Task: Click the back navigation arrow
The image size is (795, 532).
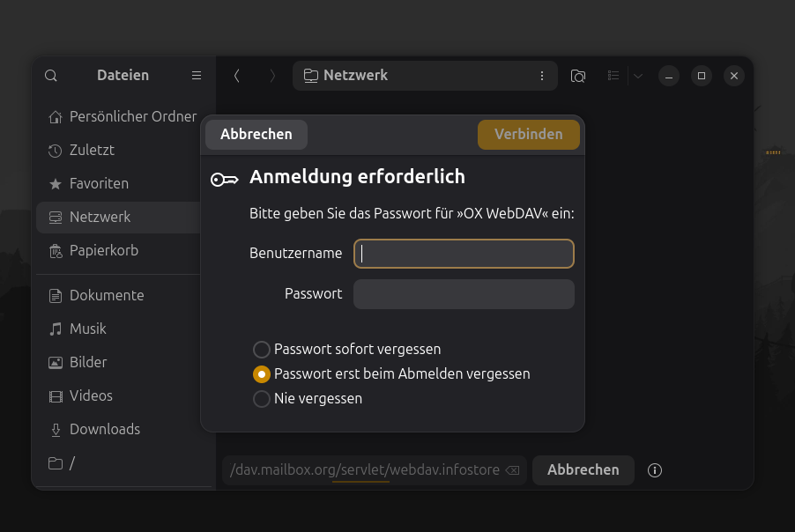Action: click(236, 76)
